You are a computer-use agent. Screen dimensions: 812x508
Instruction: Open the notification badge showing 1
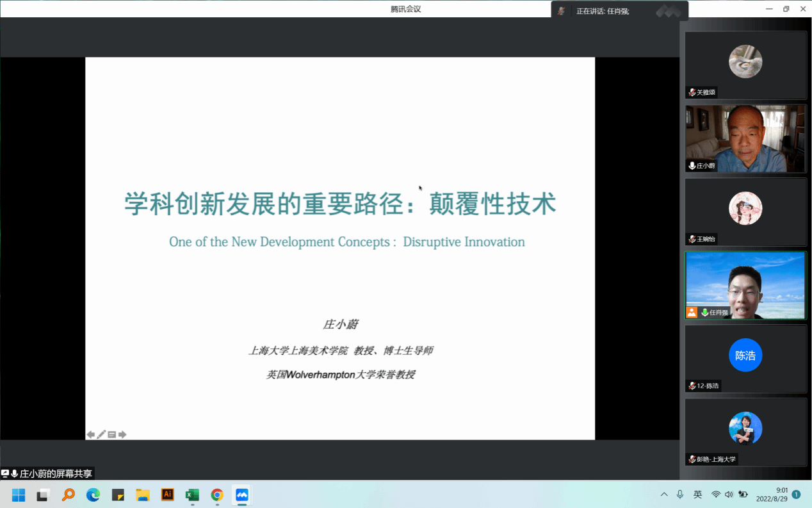(x=796, y=495)
